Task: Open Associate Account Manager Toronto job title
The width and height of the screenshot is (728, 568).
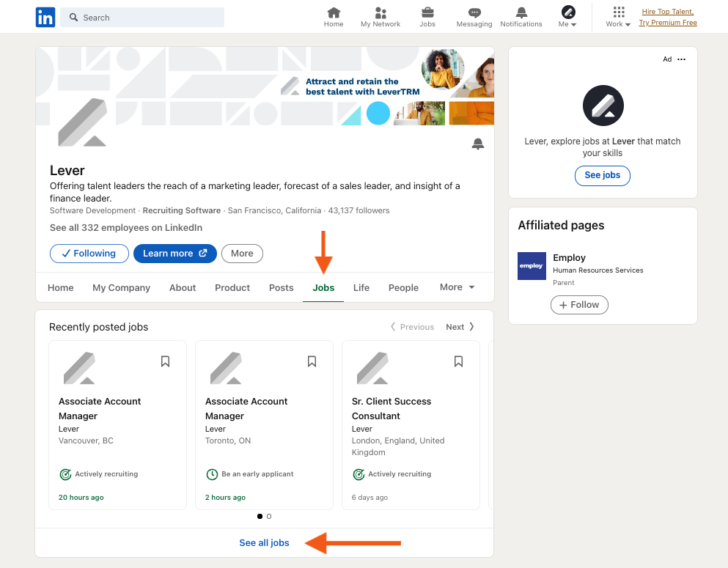Action: pyautogui.click(x=246, y=408)
